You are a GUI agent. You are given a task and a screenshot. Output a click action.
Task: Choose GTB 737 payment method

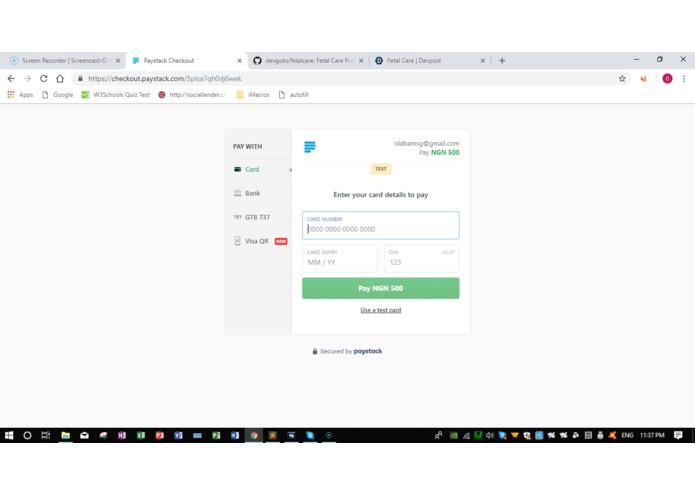point(258,217)
